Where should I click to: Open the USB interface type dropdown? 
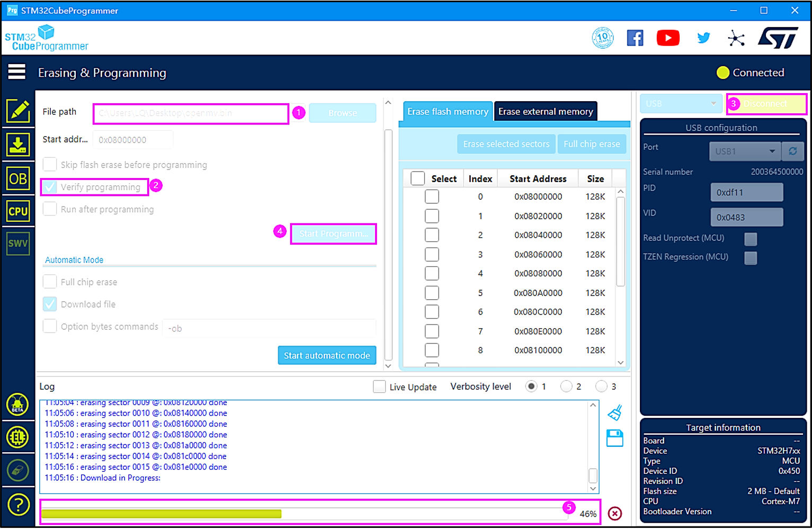[681, 104]
